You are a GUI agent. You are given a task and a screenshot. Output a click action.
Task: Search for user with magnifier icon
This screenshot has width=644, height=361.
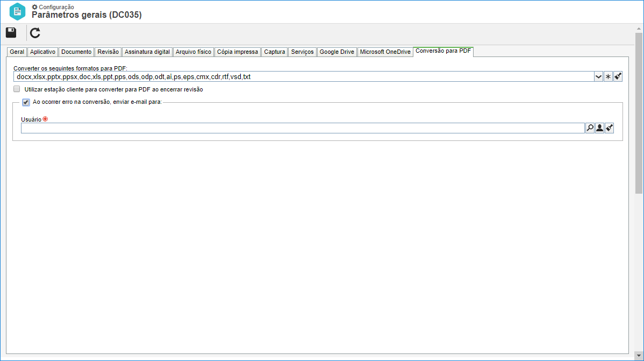[x=590, y=128]
